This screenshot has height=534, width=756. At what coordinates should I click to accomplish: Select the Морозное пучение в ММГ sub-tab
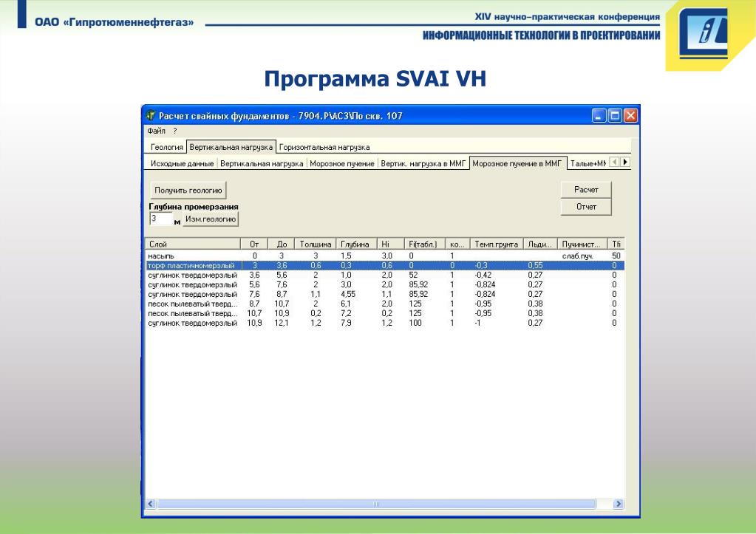pos(517,163)
